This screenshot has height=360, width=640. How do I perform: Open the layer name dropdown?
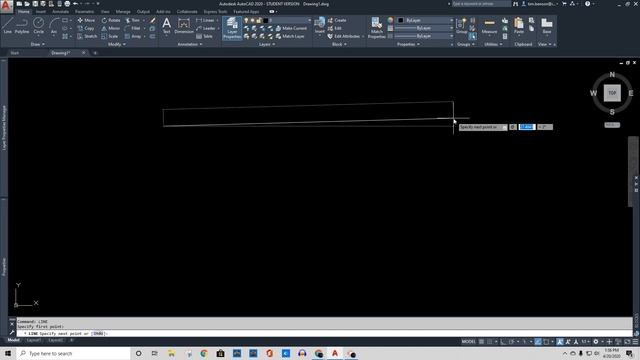[309, 20]
